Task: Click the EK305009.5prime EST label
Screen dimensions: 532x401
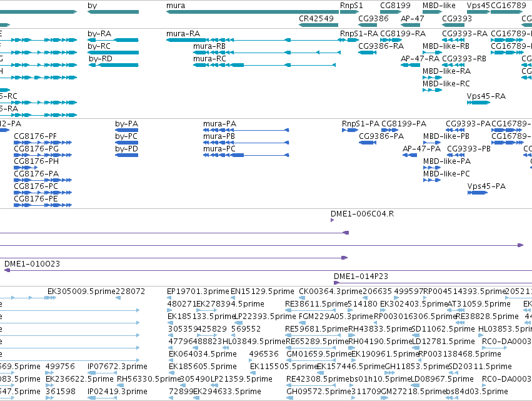Action: tap(82, 292)
